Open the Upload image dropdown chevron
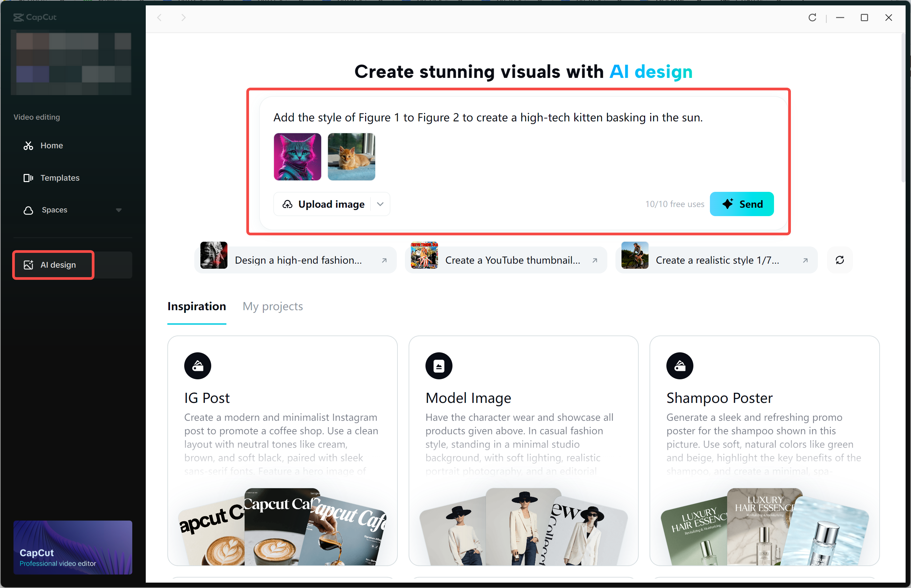 click(380, 204)
